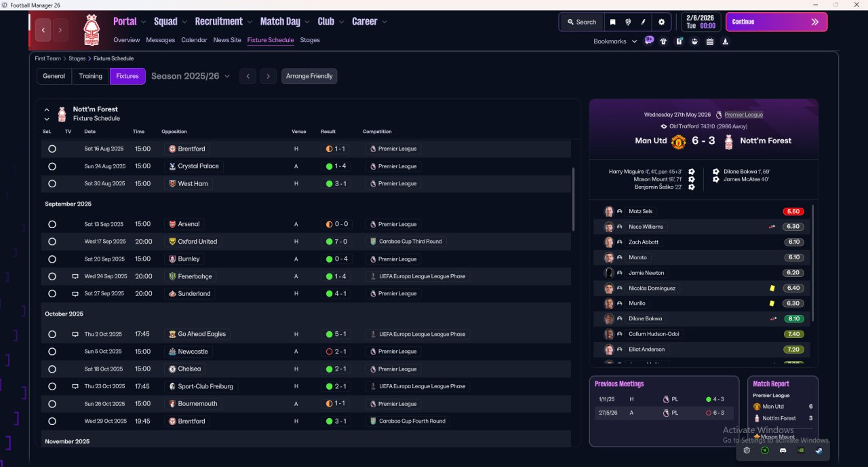Viewport: 868px width, 467px height.
Task: Select the Newcastle fixture radio
Action: coord(52,352)
